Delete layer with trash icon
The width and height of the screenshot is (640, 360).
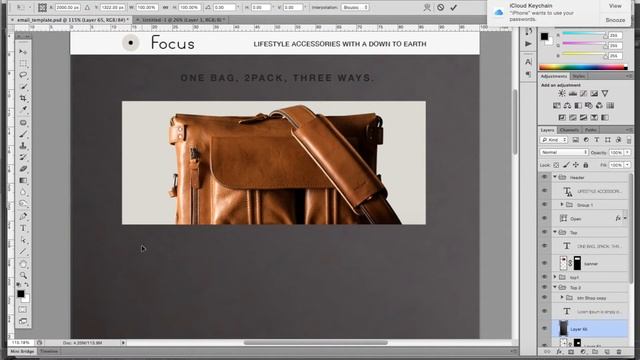[x=619, y=351]
